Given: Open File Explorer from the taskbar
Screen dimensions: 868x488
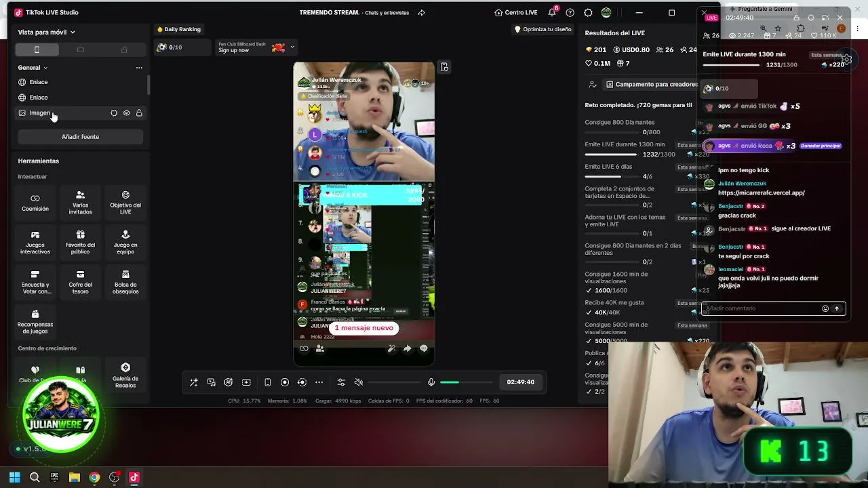Looking at the screenshot, I should (x=75, y=477).
